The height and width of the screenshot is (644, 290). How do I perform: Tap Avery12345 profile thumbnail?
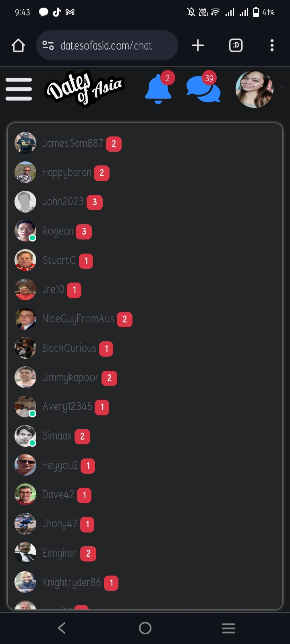(x=25, y=407)
